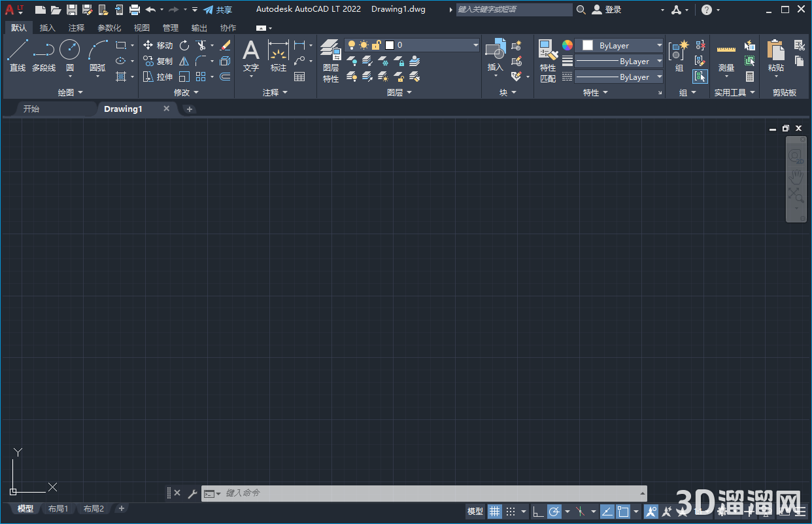Switch to the Insert (插入) ribbon tab
The height and width of the screenshot is (524, 812).
(48, 28)
